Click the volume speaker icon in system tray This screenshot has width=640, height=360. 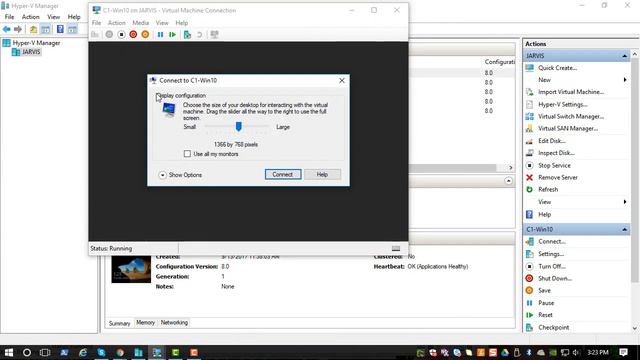point(576,352)
